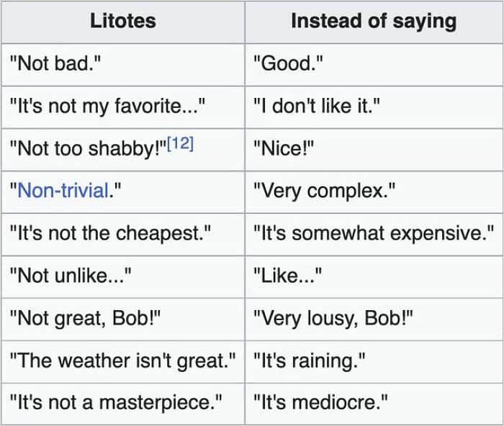This screenshot has height=426, width=504.
Task: Click the "Not bad." cell
Action: tap(55, 64)
